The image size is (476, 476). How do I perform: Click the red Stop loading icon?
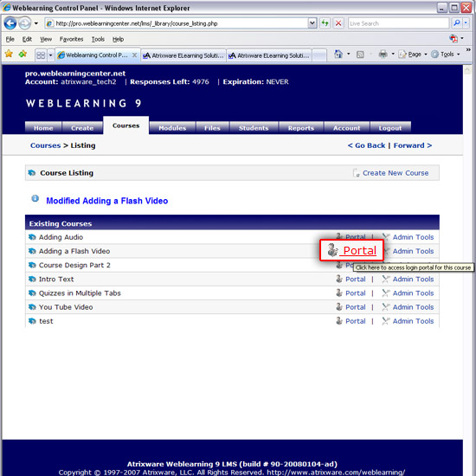click(x=338, y=23)
